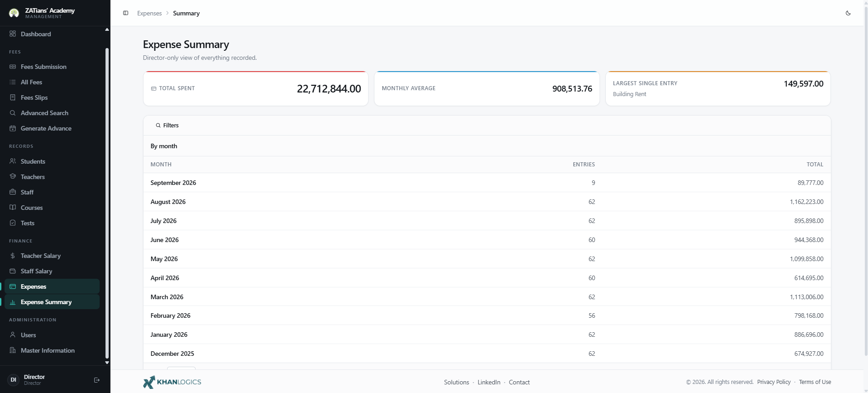The image size is (868, 393).
Task: Visit the LinkedIn footer link
Action: (489, 382)
